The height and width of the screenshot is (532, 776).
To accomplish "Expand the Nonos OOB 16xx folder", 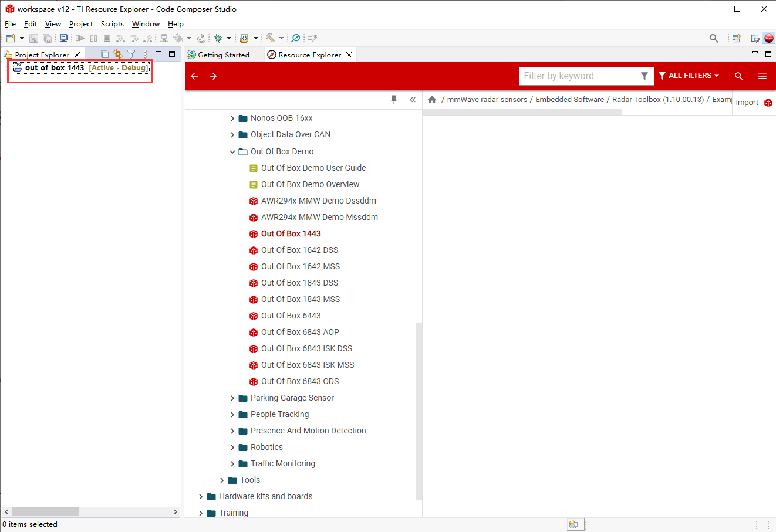I will [232, 118].
